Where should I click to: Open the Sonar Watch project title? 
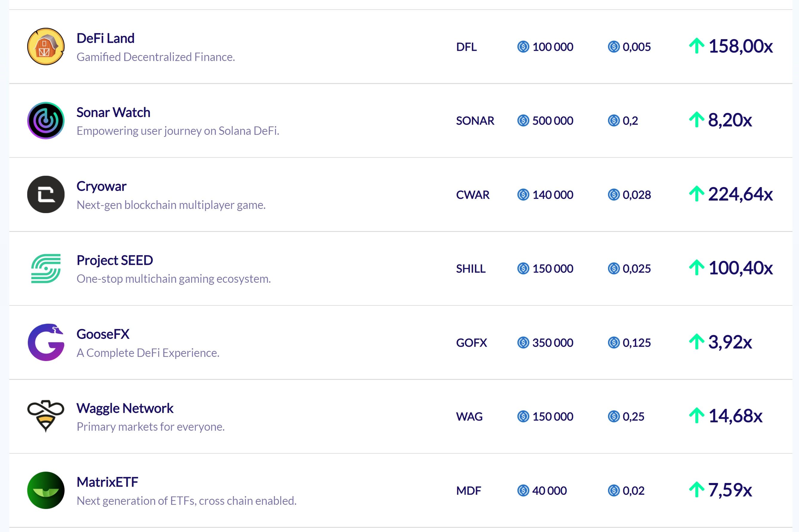coord(113,112)
